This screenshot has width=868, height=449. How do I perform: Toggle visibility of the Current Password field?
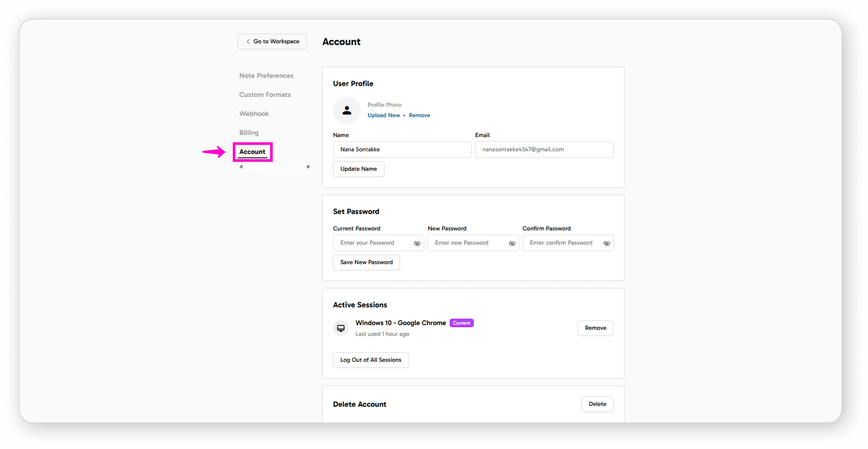tap(417, 243)
